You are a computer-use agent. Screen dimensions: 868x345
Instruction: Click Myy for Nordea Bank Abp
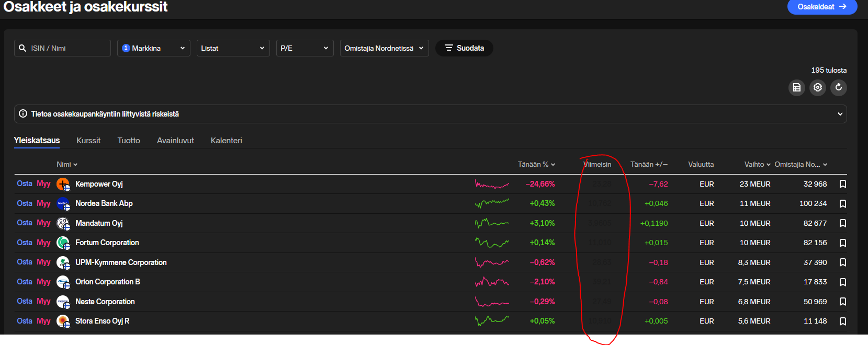coord(43,203)
